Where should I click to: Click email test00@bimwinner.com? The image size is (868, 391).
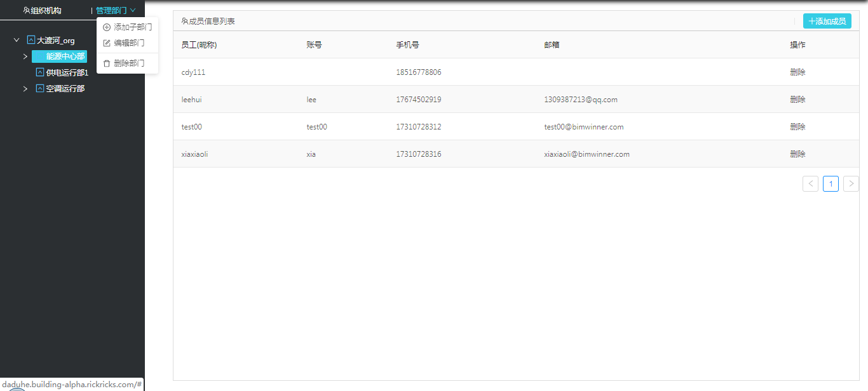click(584, 127)
